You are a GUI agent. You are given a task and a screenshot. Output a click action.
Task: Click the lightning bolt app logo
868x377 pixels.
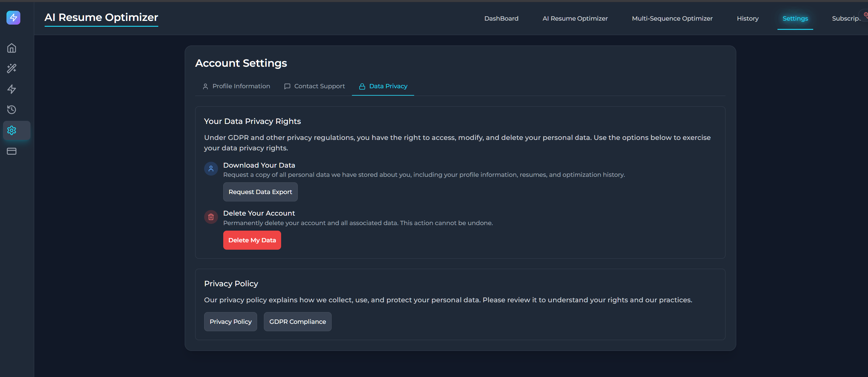pos(13,18)
